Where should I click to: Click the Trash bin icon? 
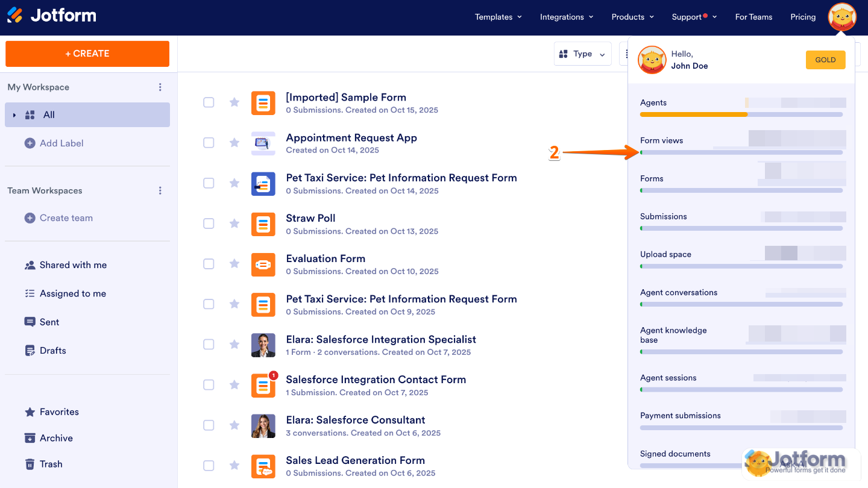point(30,464)
